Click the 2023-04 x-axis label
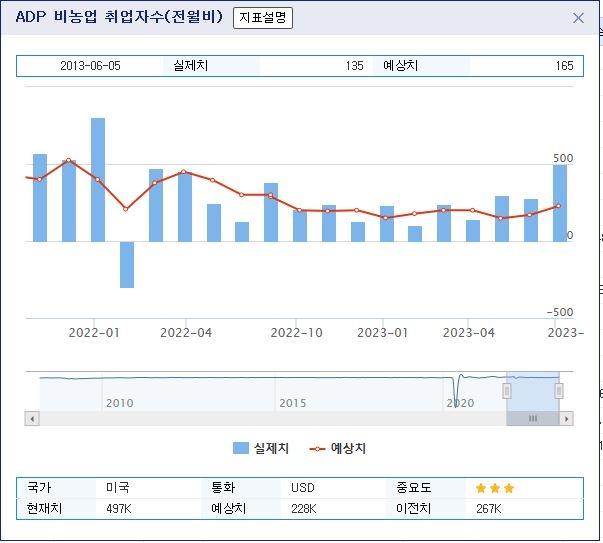 coord(469,333)
